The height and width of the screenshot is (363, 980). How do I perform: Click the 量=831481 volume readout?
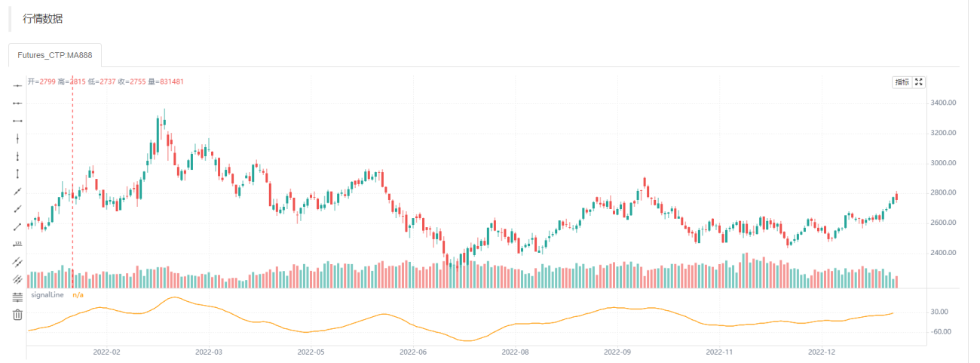pos(167,82)
